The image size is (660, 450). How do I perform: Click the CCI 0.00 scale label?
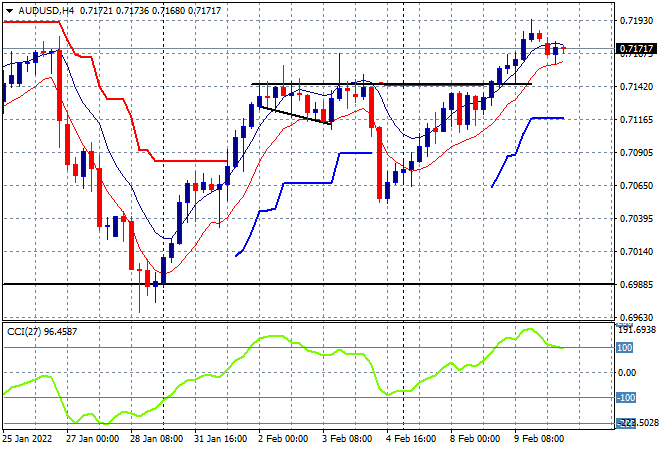pyautogui.click(x=627, y=373)
